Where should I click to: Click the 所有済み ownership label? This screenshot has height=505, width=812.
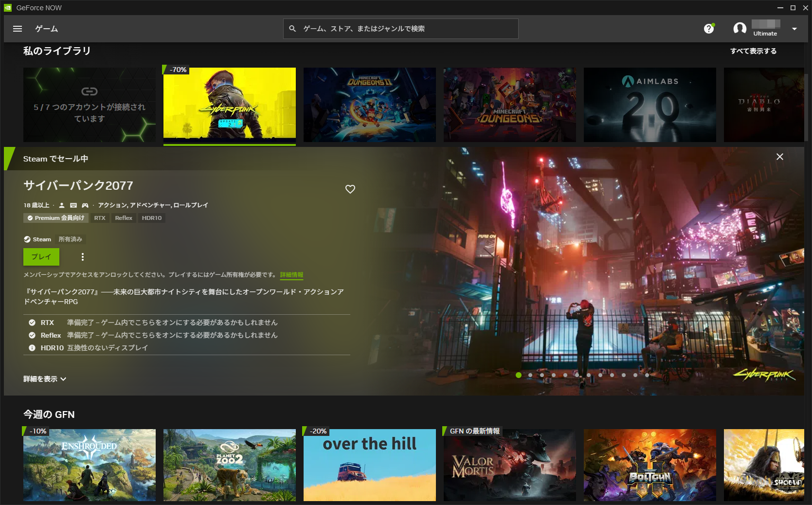71,239
